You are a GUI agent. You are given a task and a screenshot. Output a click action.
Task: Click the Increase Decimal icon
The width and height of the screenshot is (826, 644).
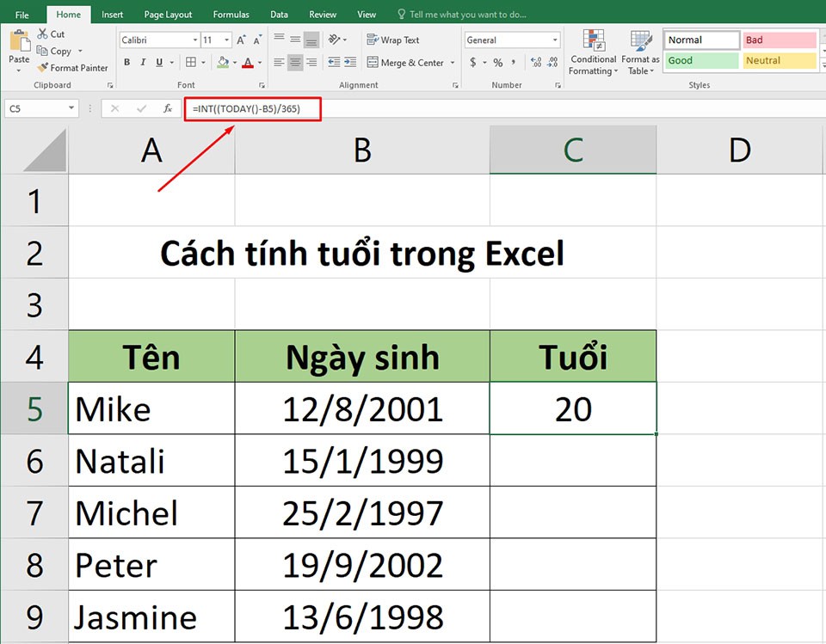[534, 63]
